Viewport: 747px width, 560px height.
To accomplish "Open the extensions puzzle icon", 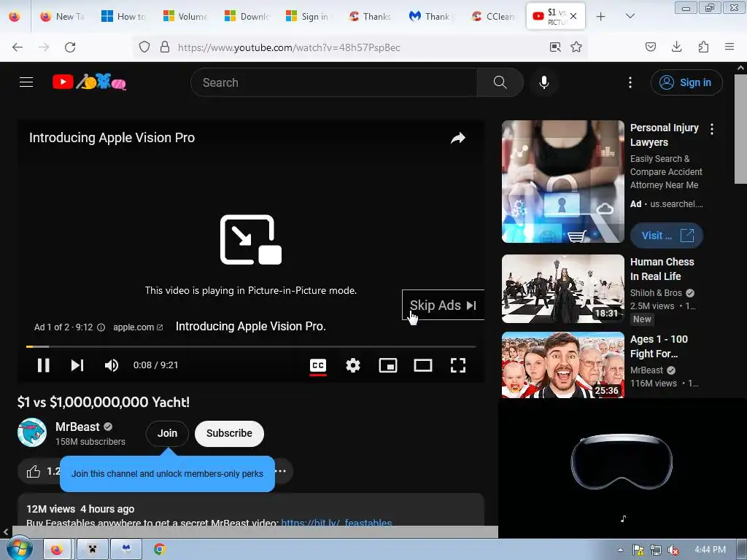I will [x=703, y=47].
